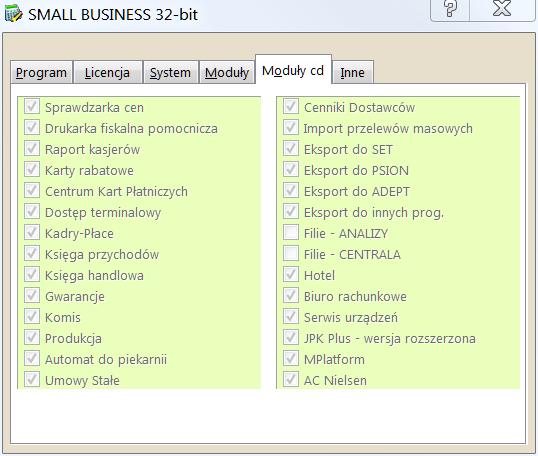Click the Moduły cd tab
The height and width of the screenshot is (456, 538).
pos(293,70)
